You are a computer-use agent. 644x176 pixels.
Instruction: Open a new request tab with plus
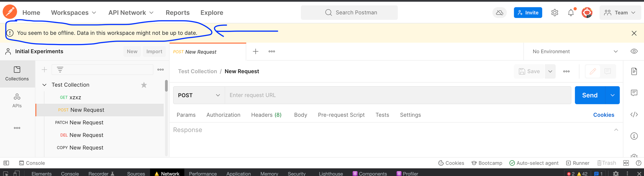256,51
